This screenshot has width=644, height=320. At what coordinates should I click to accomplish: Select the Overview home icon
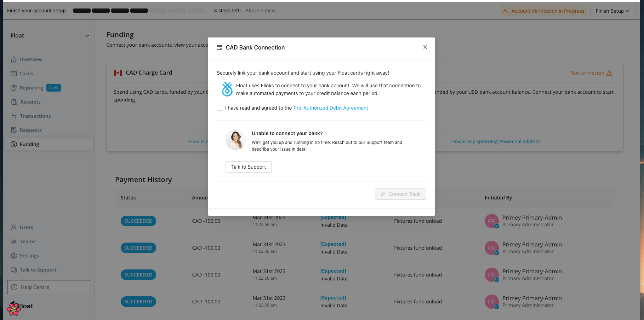click(14, 59)
